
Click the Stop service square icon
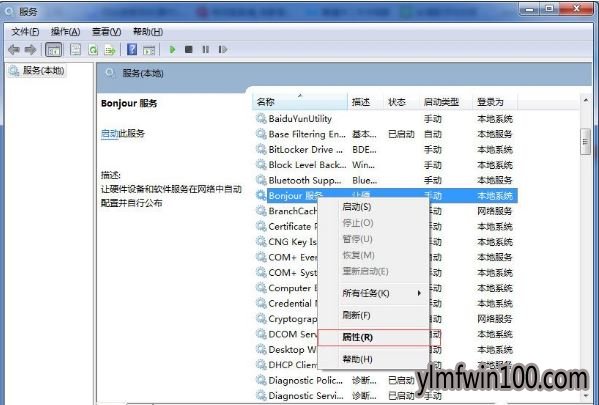189,50
